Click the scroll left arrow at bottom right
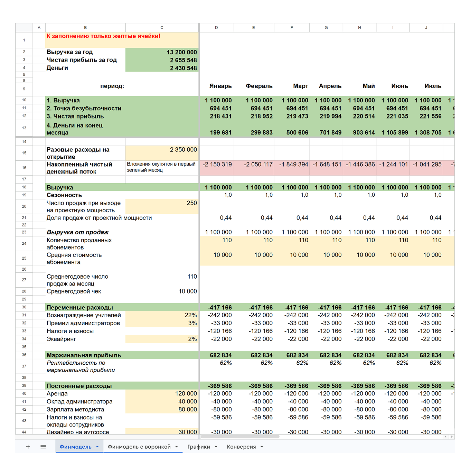 446,437
